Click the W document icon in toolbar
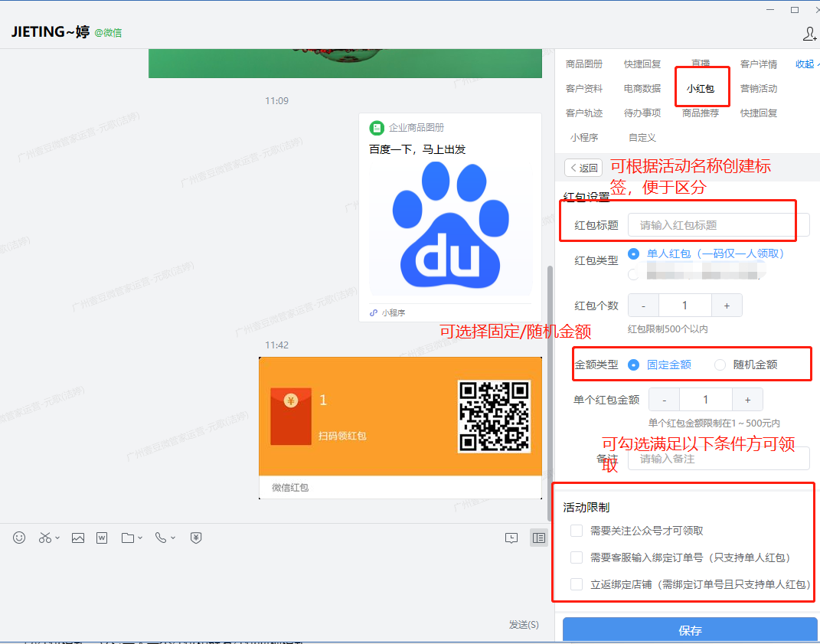Image resolution: width=820 pixels, height=644 pixels. (x=102, y=538)
